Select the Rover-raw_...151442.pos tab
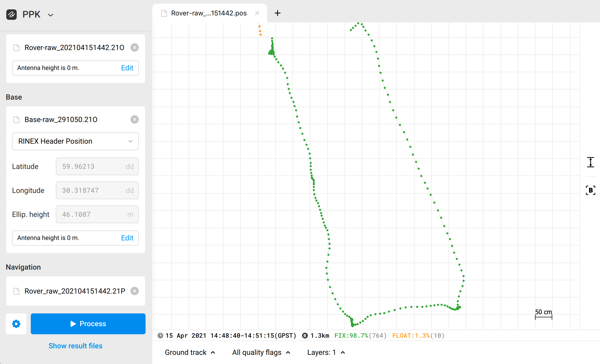 (210, 13)
